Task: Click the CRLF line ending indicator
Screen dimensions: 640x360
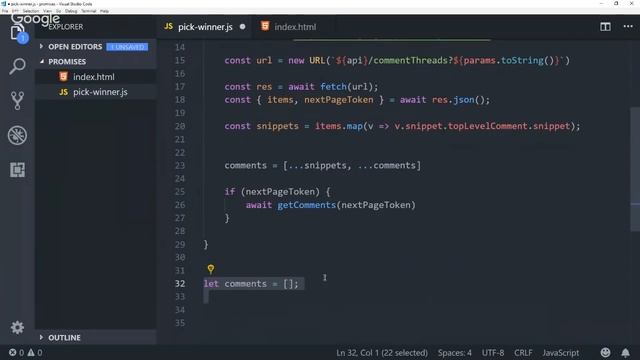Action: [x=523, y=353]
